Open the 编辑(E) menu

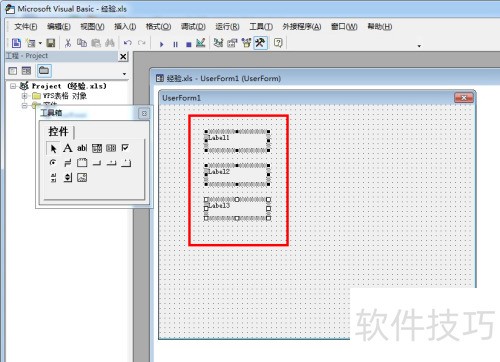click(59, 27)
